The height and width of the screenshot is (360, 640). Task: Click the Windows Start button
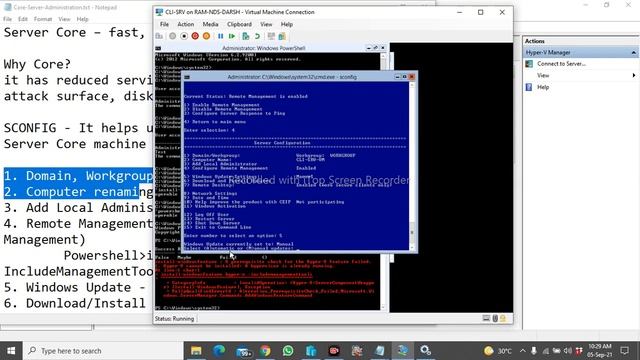click(11, 351)
